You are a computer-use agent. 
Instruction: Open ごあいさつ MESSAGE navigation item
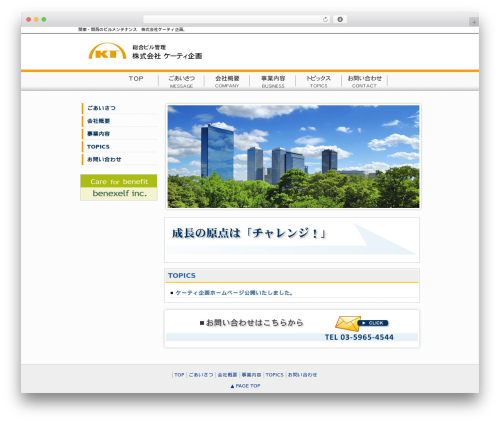pos(181,81)
